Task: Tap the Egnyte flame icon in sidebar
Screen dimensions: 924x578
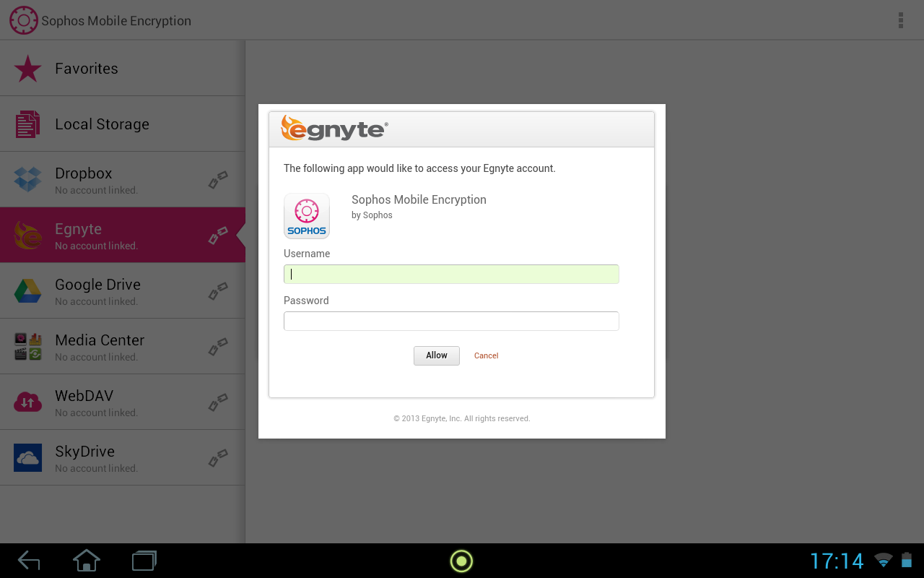Action: (x=27, y=236)
